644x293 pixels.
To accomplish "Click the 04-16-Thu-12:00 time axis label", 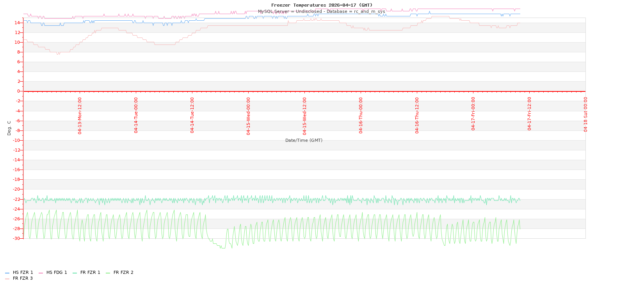I will (417, 116).
